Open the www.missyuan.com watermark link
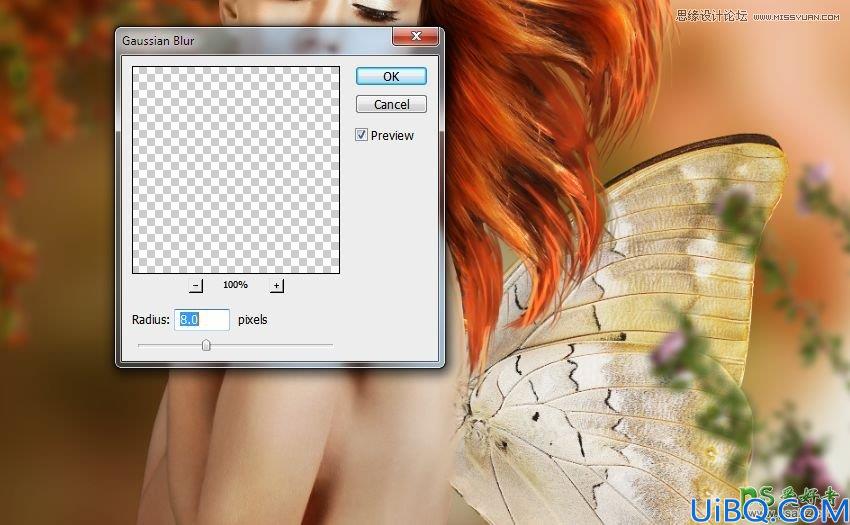Viewport: 850px width, 525px height. pyautogui.click(x=796, y=17)
